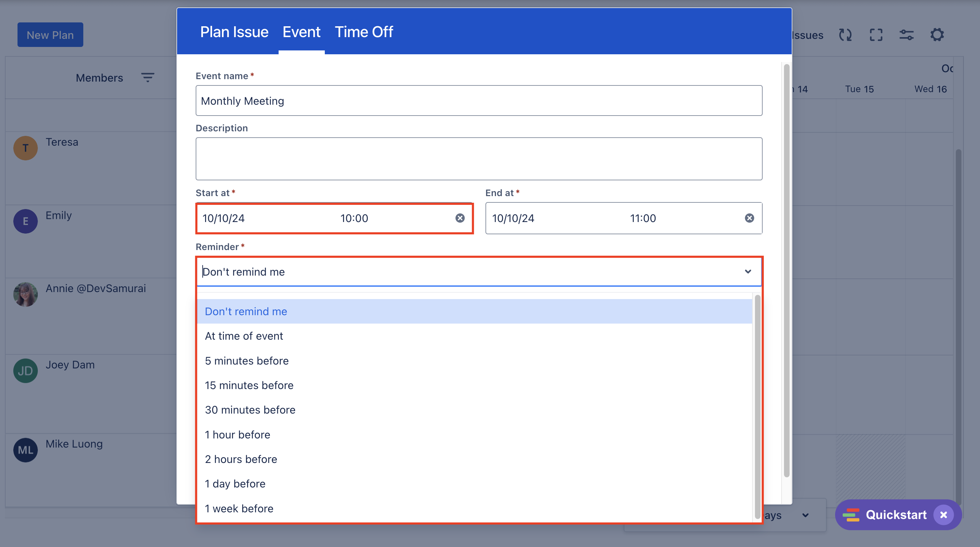Screen dimensions: 980x547
Task: Open the view settings sliders icon
Action: coord(906,35)
